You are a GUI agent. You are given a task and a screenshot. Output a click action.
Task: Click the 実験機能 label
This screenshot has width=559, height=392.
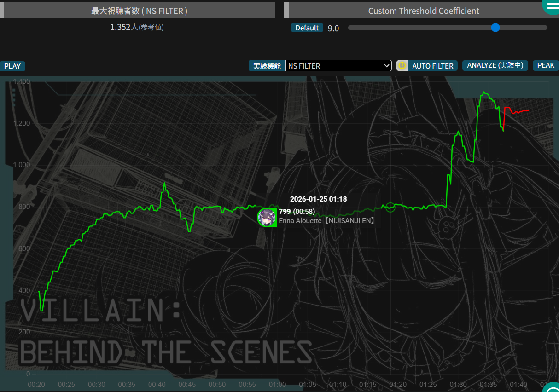pyautogui.click(x=267, y=66)
